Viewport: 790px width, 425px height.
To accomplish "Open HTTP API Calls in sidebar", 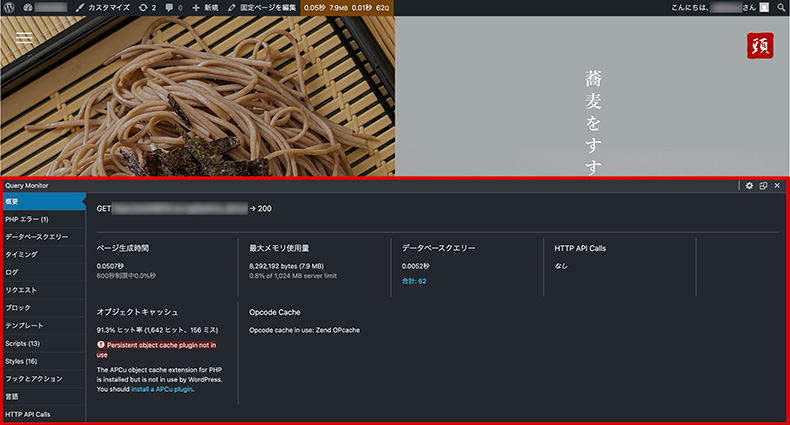I will click(x=44, y=414).
